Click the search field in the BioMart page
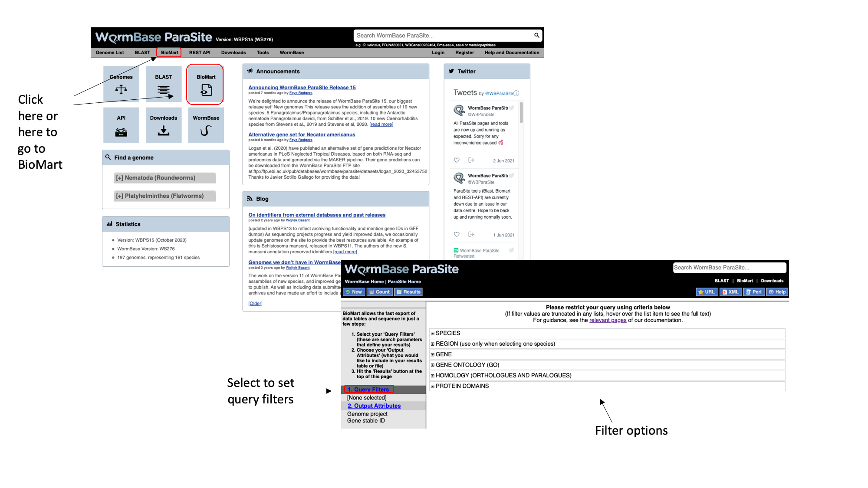This screenshot has width=868, height=488. click(729, 268)
